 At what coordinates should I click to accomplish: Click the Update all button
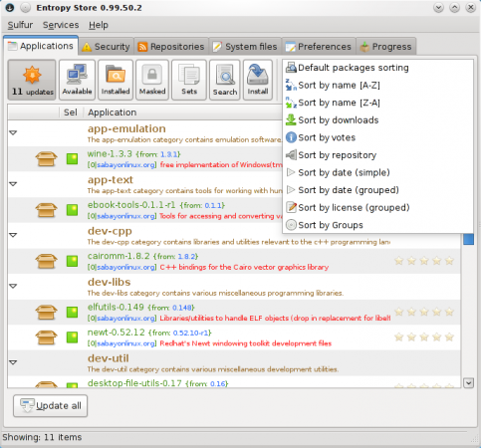pos(50,406)
